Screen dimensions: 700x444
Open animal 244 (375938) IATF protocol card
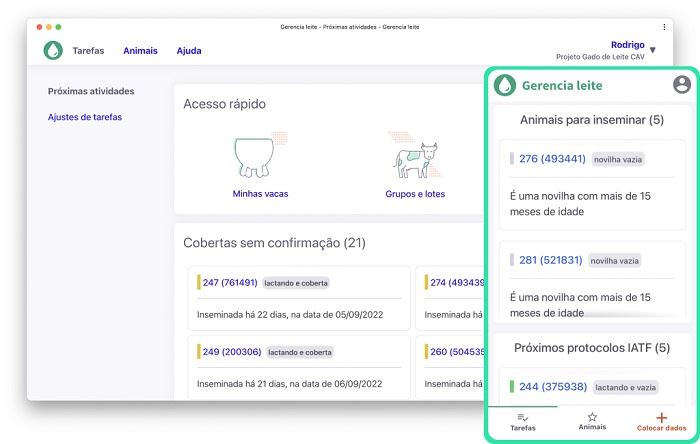552,386
